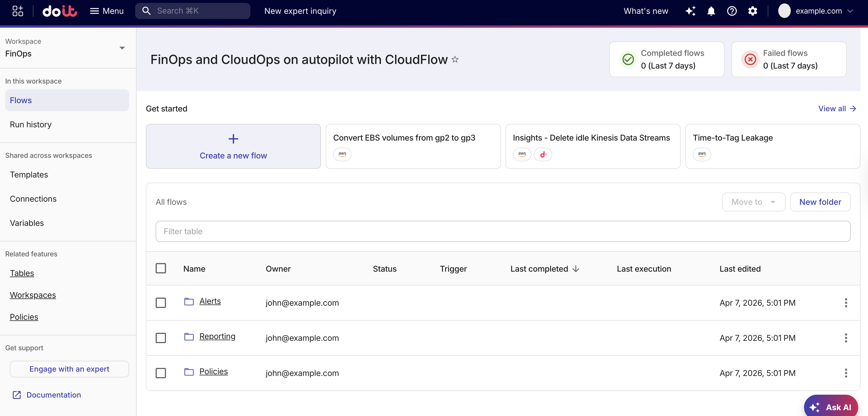Click Engage with an expert

[x=69, y=369]
